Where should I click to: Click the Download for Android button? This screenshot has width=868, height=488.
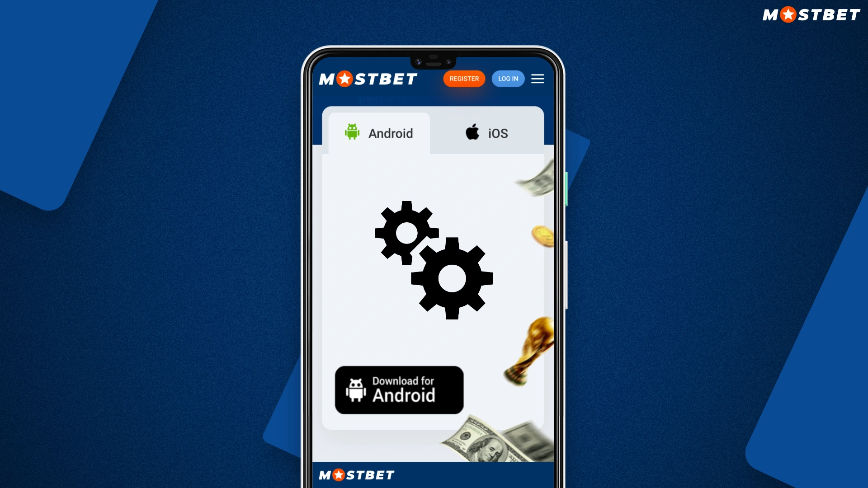[398, 389]
